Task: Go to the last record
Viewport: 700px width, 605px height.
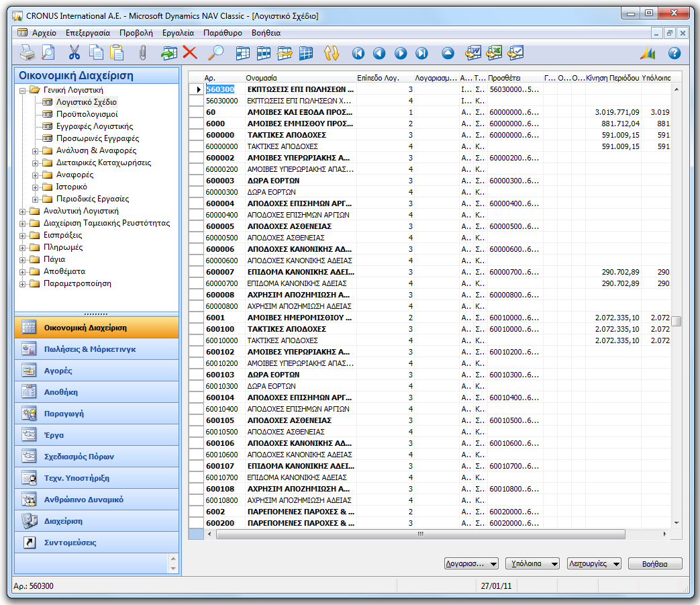Action: tap(421, 54)
